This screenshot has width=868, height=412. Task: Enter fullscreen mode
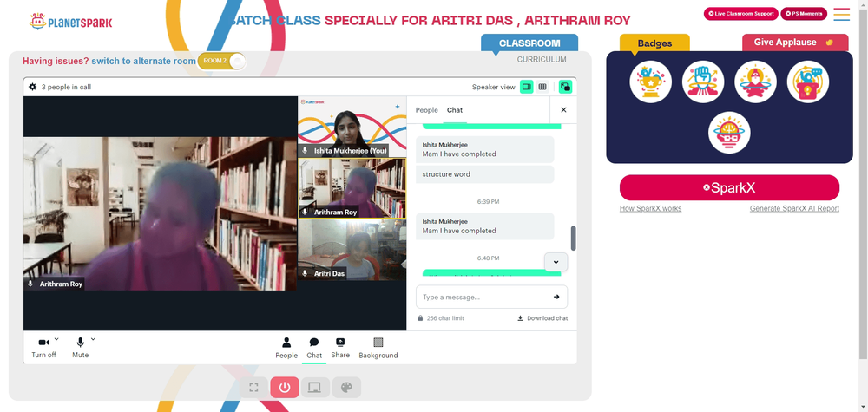253,387
